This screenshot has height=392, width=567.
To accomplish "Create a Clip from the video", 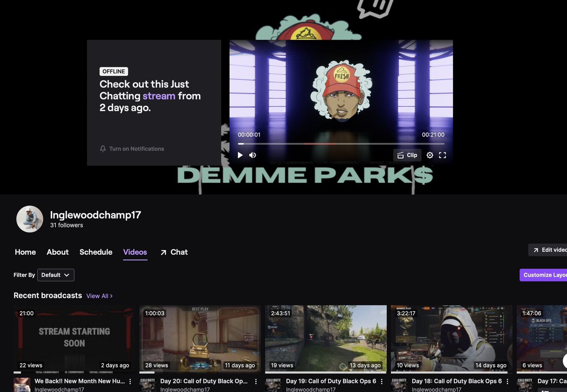I will coord(407,155).
